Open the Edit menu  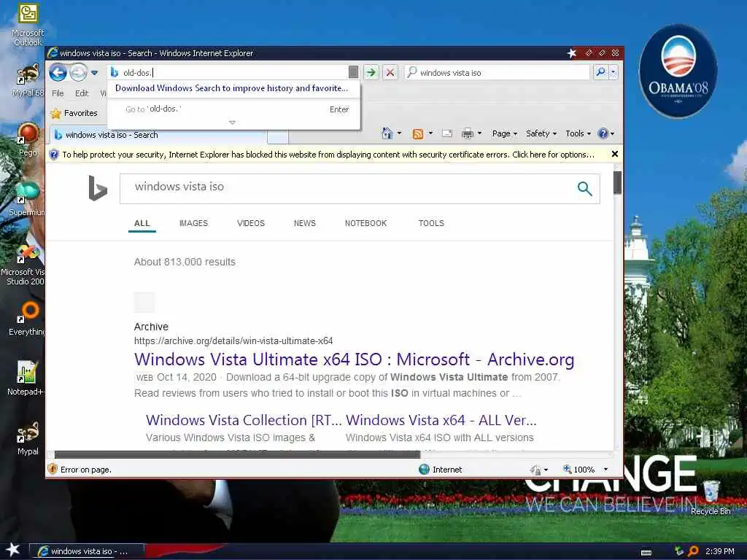(82, 93)
